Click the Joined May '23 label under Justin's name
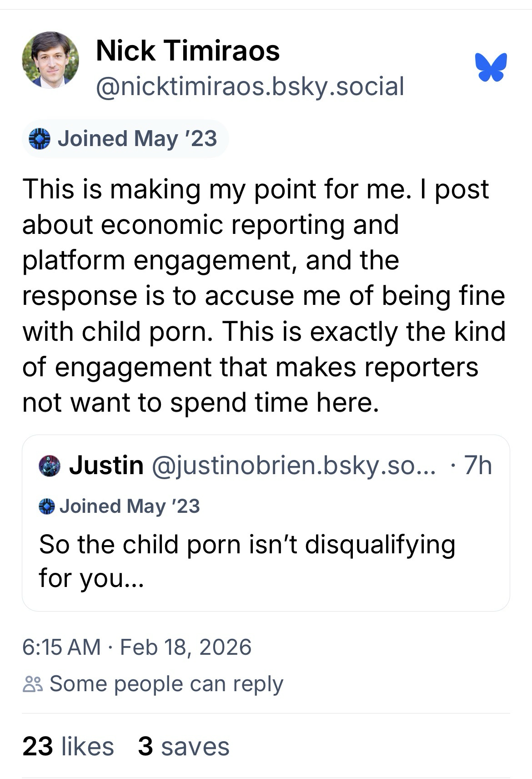 130,506
